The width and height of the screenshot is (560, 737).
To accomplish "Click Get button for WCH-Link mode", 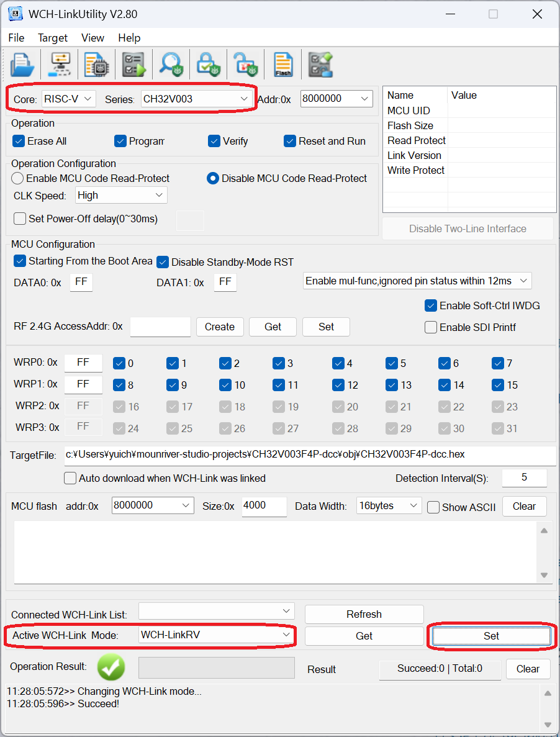I will (364, 636).
